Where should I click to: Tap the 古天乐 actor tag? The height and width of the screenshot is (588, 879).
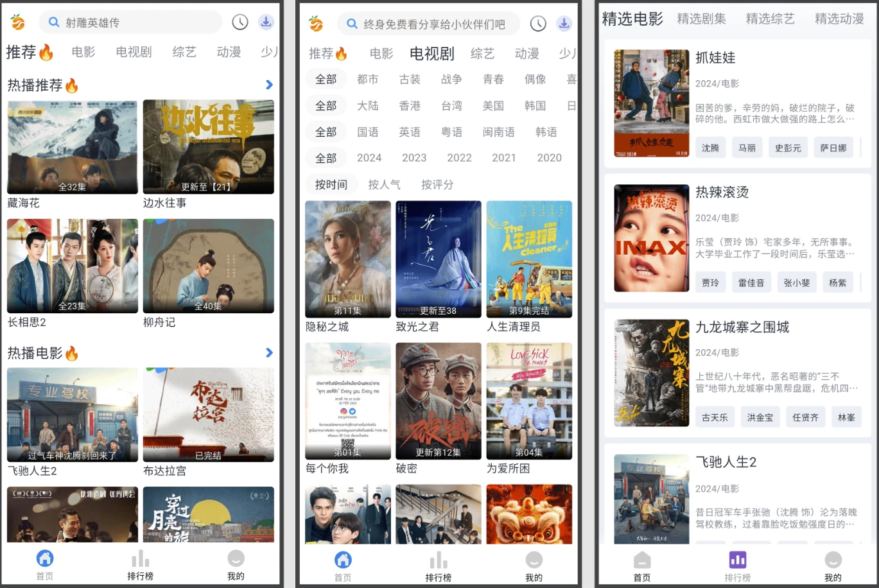715,417
